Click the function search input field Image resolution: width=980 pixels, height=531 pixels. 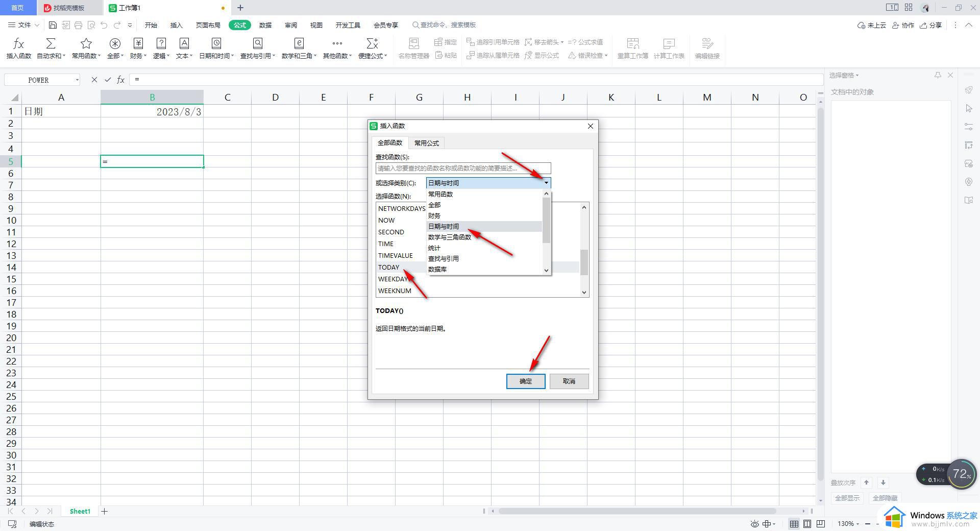[x=463, y=168]
